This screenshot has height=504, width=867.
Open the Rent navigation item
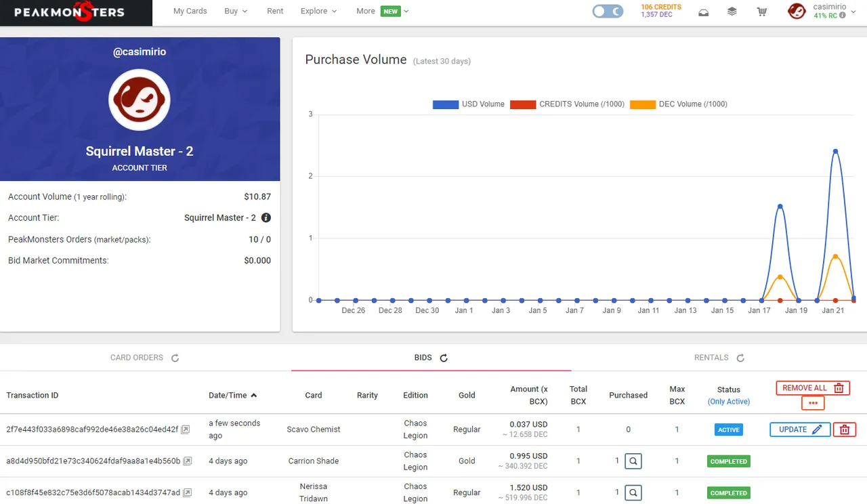pos(275,12)
